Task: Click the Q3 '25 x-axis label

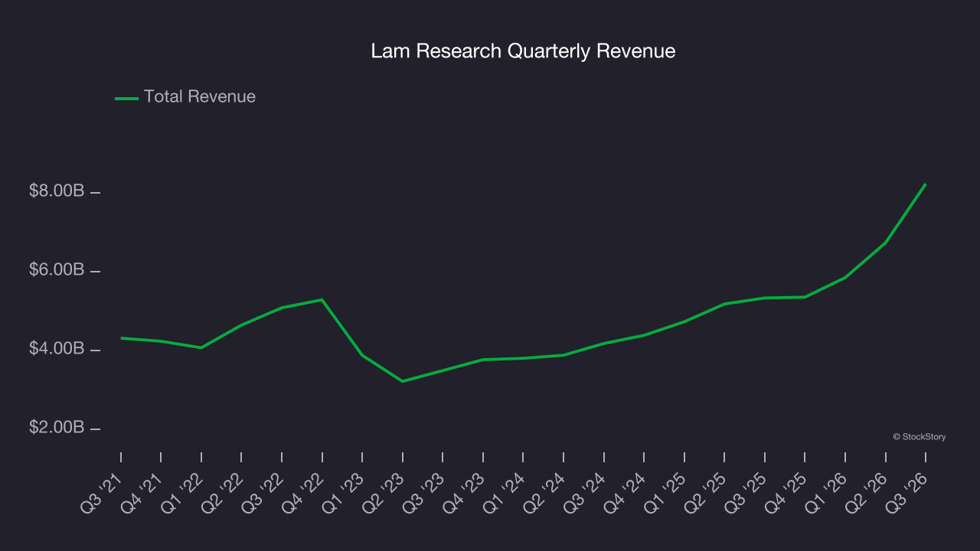Action: [746, 492]
